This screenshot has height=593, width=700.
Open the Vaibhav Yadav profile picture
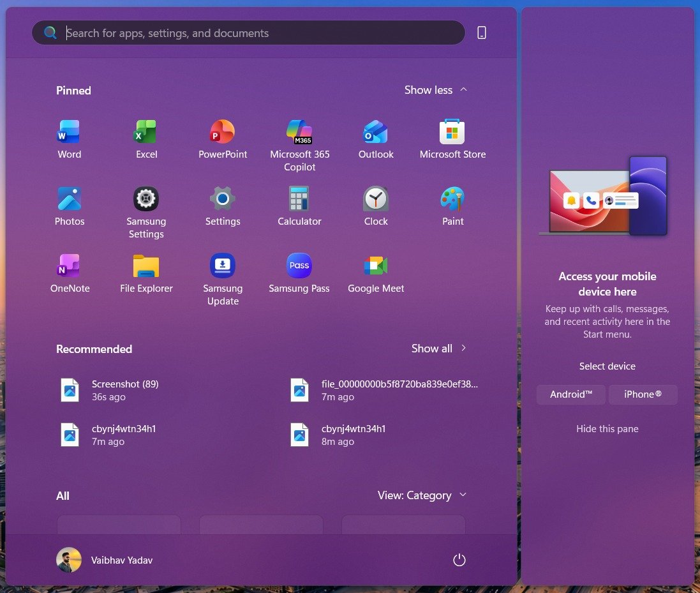pyautogui.click(x=69, y=560)
